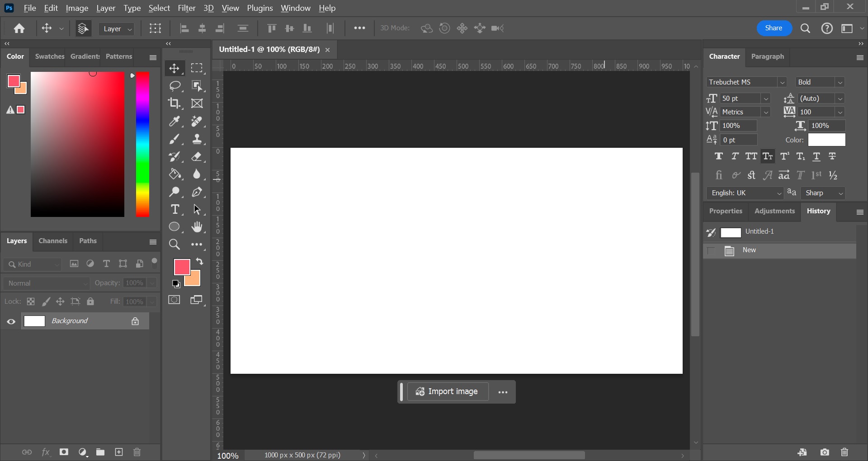868x461 pixels.
Task: Open the layer blend mode dropdown
Action: (46, 283)
